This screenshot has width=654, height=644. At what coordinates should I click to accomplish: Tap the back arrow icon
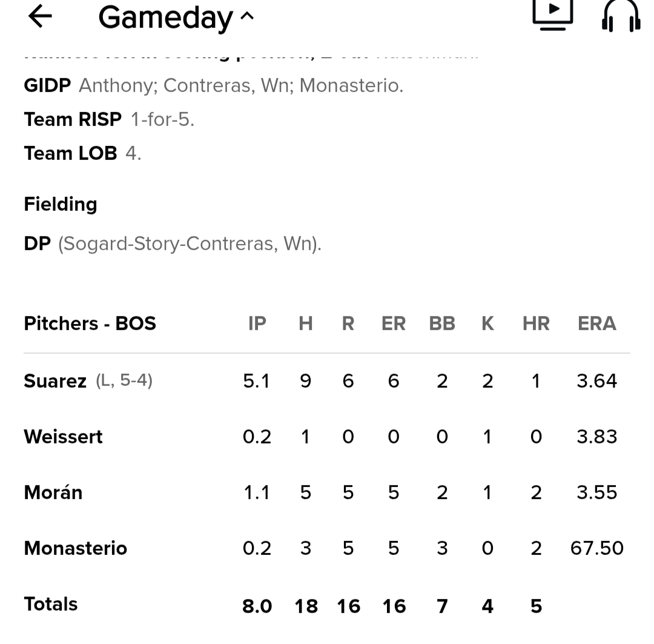pyautogui.click(x=40, y=16)
